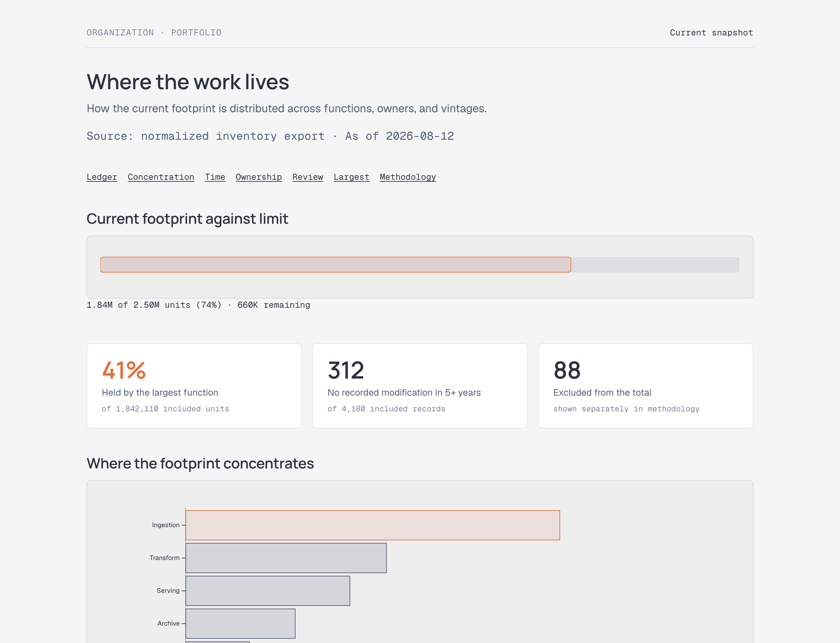Click the 'Where the footprint concentrates' heading
The height and width of the screenshot is (643, 840).
pyautogui.click(x=200, y=464)
